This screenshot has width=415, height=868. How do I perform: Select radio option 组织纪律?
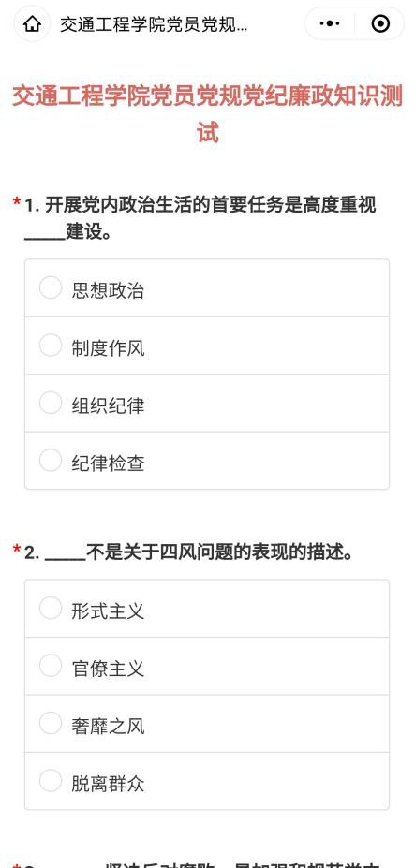pyautogui.click(x=51, y=403)
